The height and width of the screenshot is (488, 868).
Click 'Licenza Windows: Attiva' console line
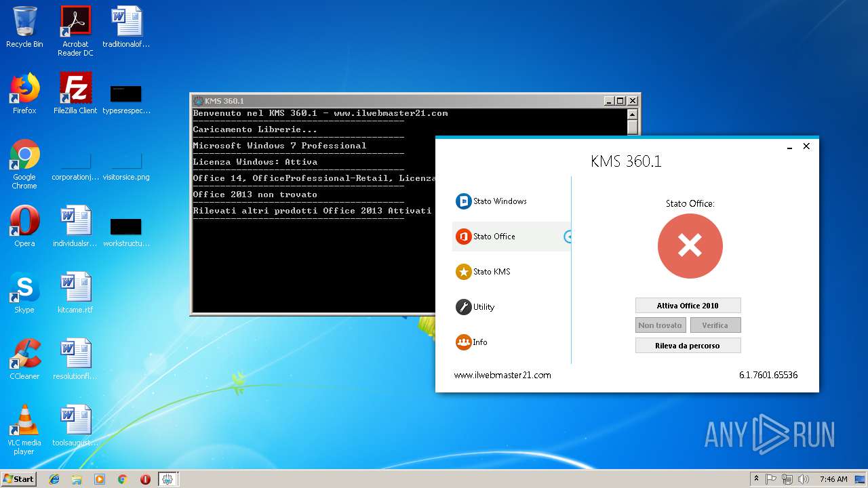point(255,162)
